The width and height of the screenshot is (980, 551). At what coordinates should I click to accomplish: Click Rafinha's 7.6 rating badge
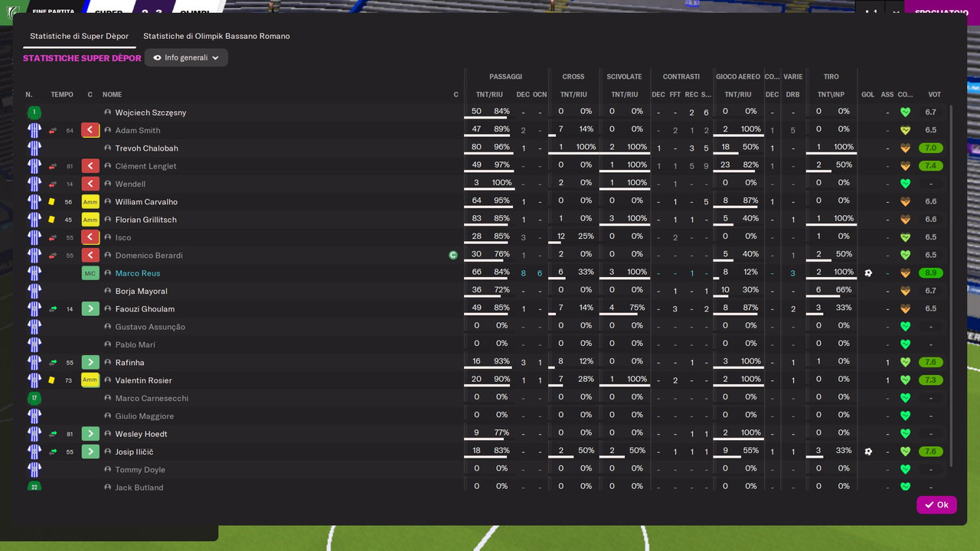931,363
